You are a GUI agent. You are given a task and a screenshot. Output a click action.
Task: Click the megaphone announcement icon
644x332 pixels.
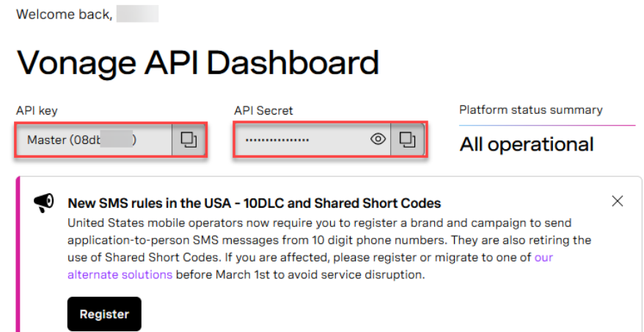coord(44,203)
